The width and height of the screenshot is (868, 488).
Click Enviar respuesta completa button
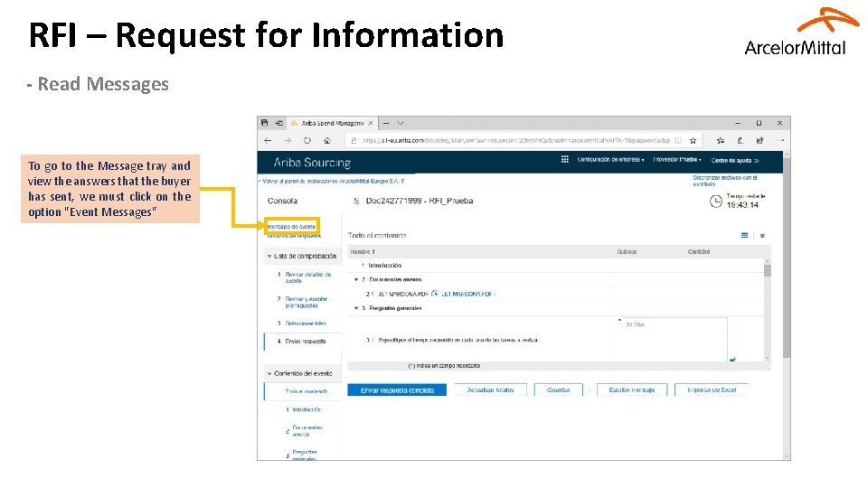pos(397,390)
